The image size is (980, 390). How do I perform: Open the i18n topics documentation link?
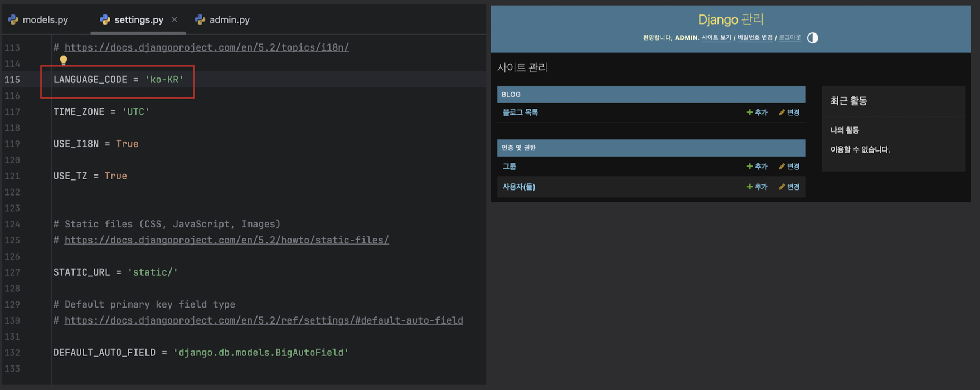207,47
